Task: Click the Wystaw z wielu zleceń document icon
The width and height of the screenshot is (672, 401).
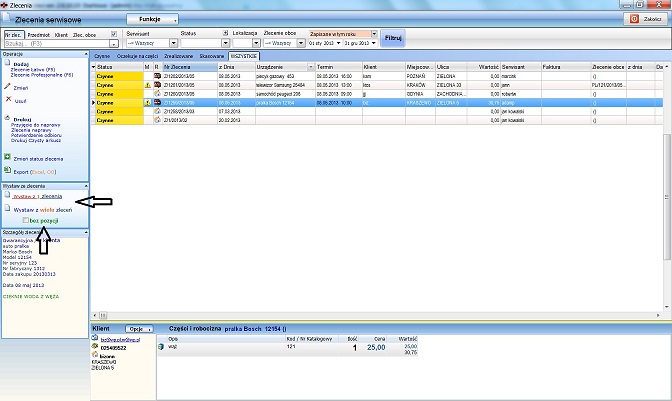Action: [7, 209]
